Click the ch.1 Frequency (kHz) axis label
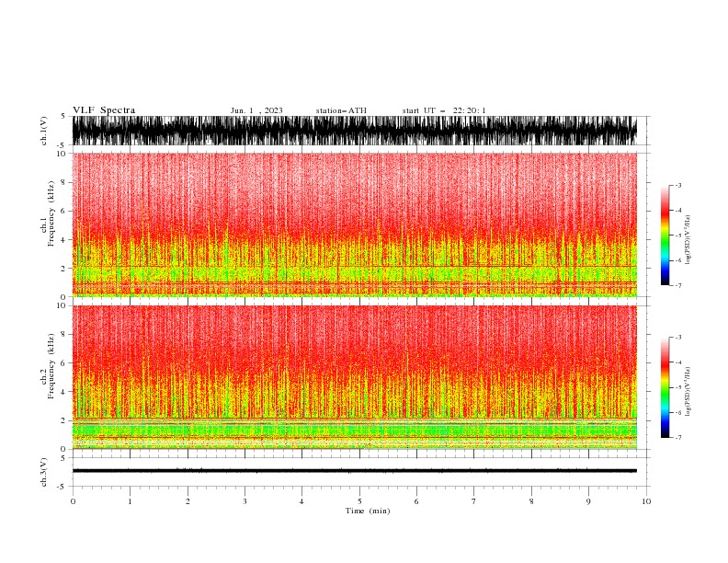The height and width of the screenshot is (563, 728). click(48, 214)
